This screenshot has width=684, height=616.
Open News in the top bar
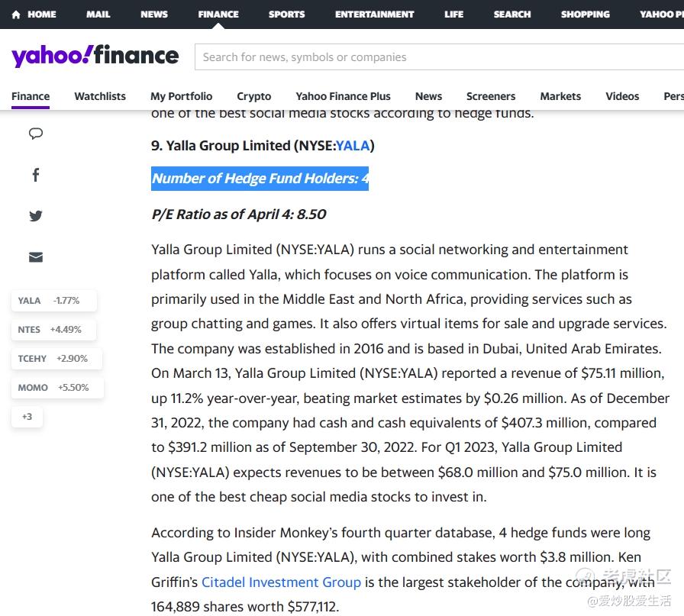154,15
